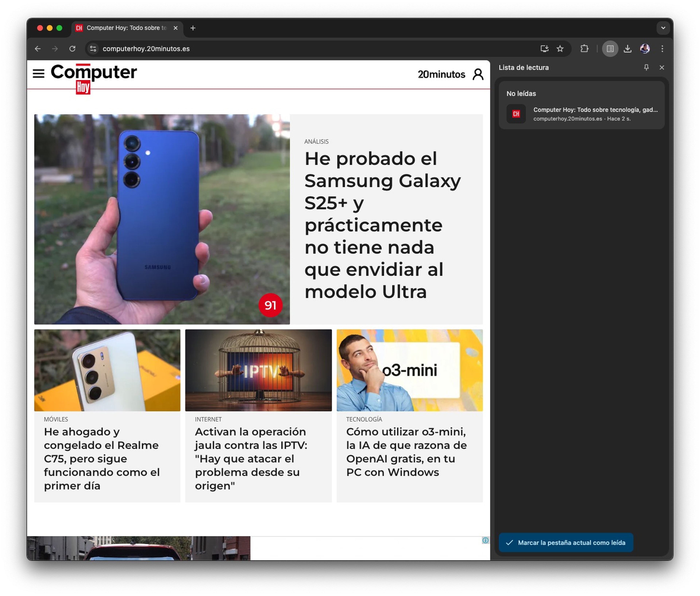Open the Cómo utilizar o3-mini headline

tap(406, 452)
